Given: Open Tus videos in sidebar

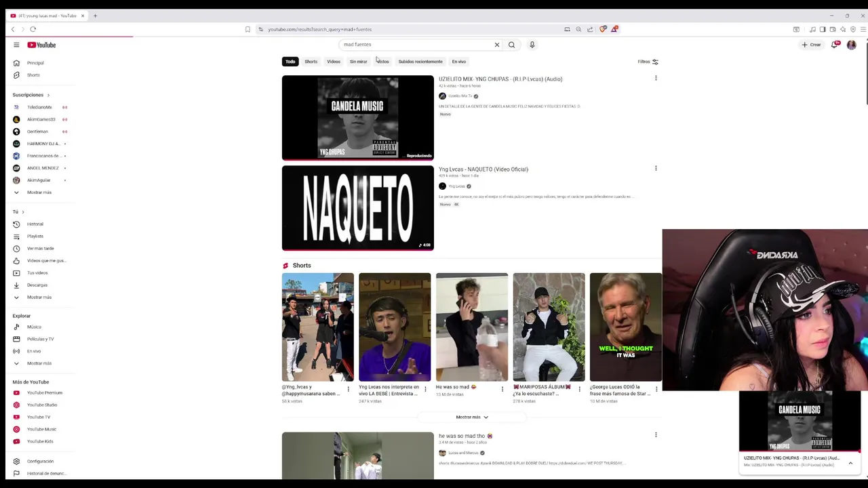Looking at the screenshot, I should 37,273.
